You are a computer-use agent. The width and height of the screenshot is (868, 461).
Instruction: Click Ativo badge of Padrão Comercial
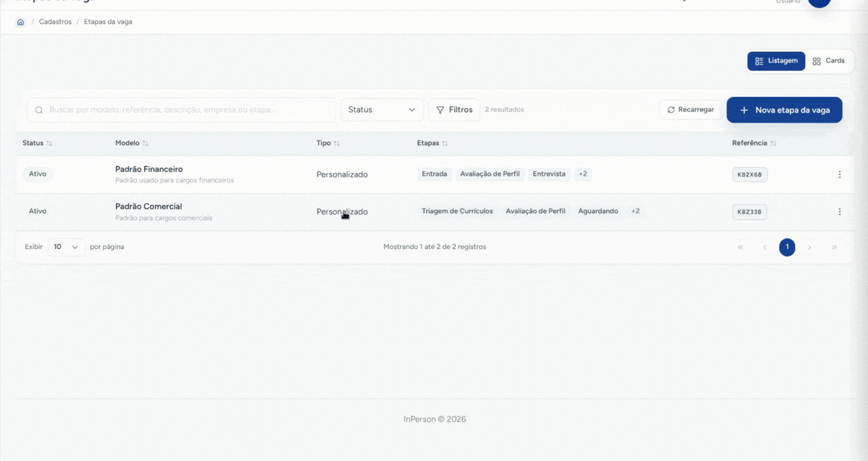(38, 211)
